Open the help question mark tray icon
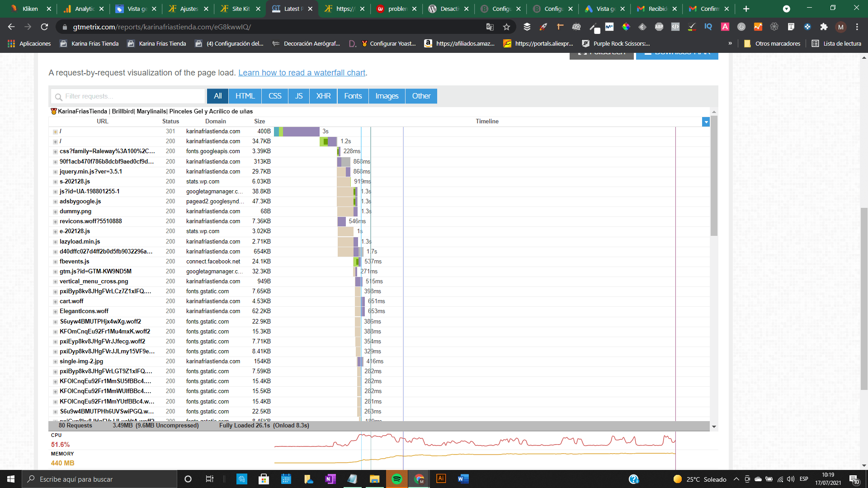 point(634,479)
